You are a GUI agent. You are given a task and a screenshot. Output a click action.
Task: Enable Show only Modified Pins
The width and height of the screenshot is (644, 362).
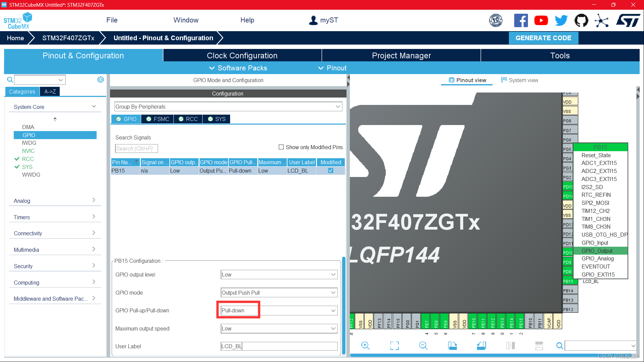[281, 147]
